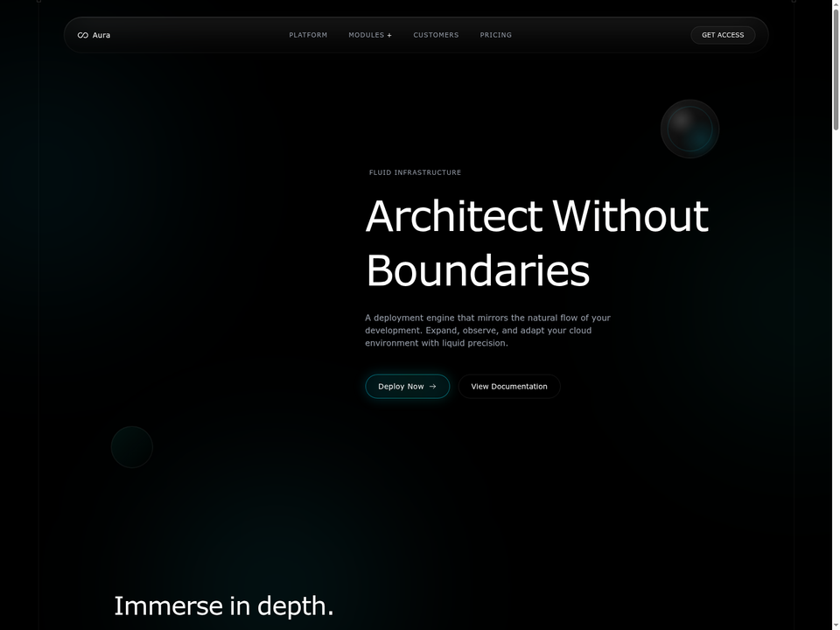Screen dimensions: 840x630
Task: Expand the Modules + menu
Action: pos(370,35)
